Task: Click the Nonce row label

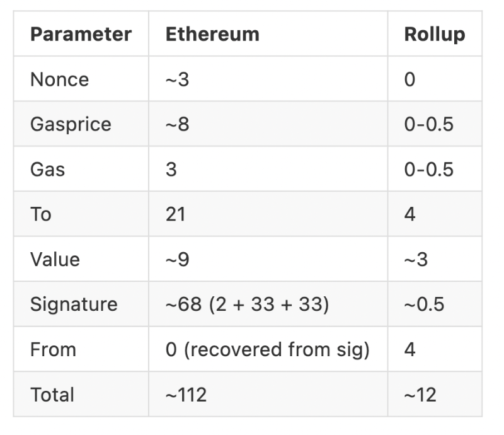Action: pos(59,79)
